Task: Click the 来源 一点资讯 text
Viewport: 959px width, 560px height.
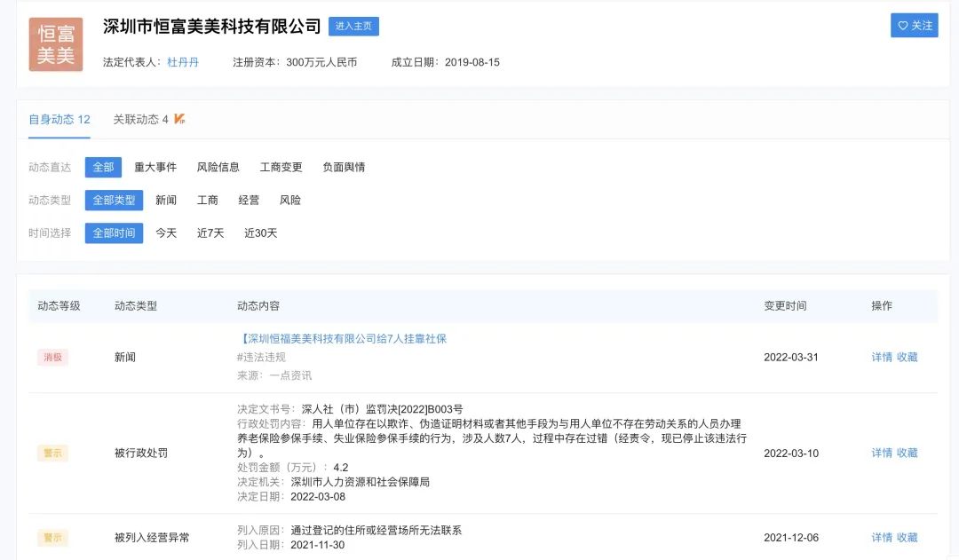Action: coord(274,375)
